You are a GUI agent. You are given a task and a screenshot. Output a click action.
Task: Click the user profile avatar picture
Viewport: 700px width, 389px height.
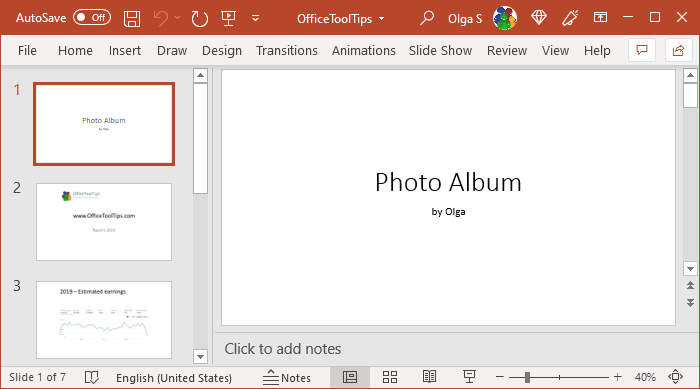(505, 18)
